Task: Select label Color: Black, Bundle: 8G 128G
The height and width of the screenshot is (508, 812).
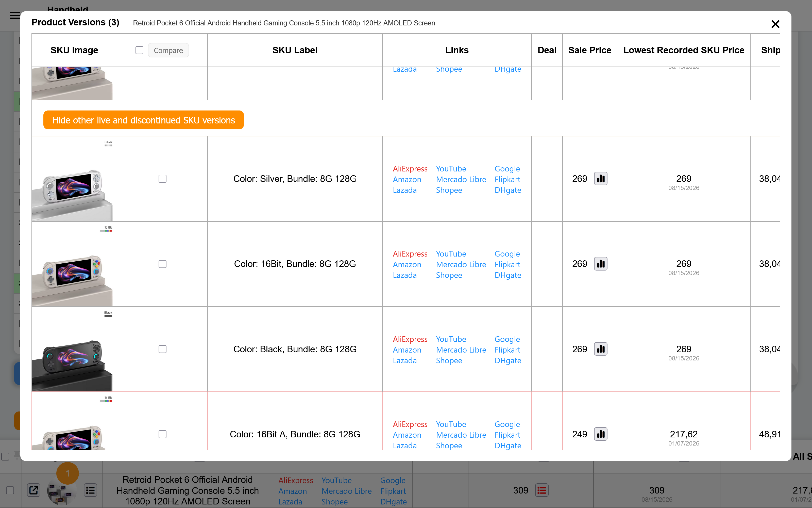Action: 295,349
